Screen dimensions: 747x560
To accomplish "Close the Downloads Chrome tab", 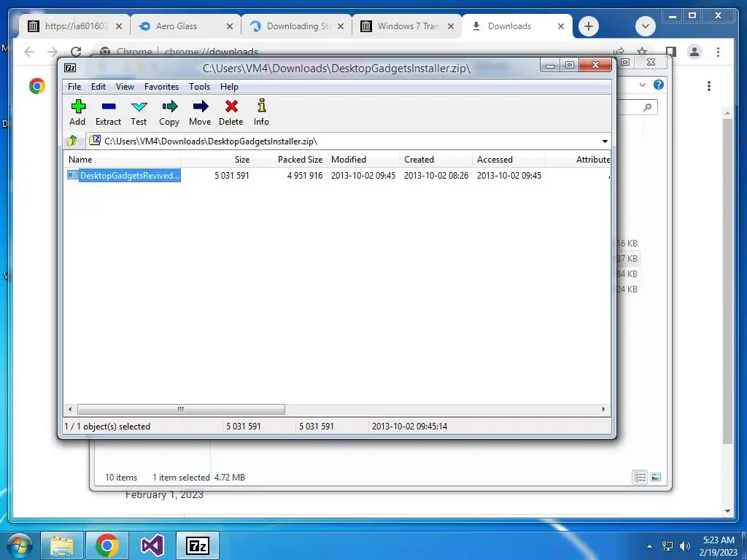I will [561, 26].
